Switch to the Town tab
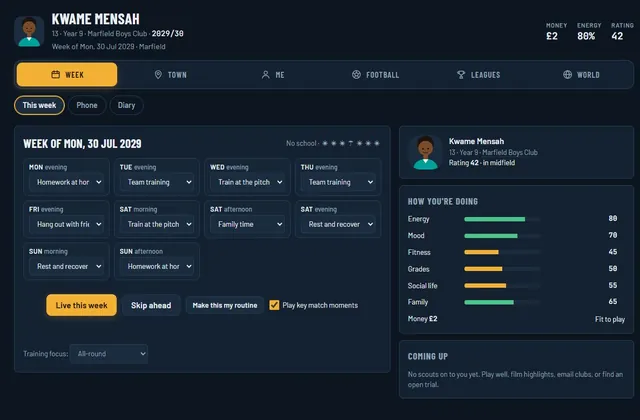 click(170, 75)
